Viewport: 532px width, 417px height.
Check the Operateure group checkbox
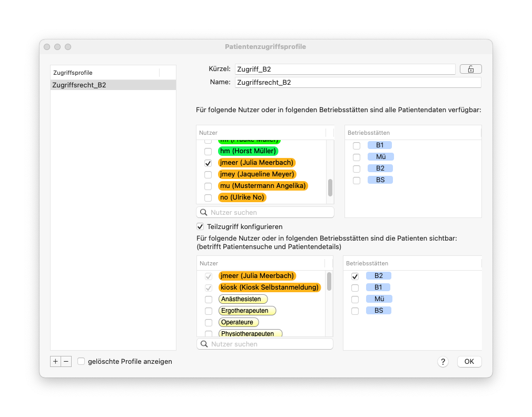click(x=209, y=322)
